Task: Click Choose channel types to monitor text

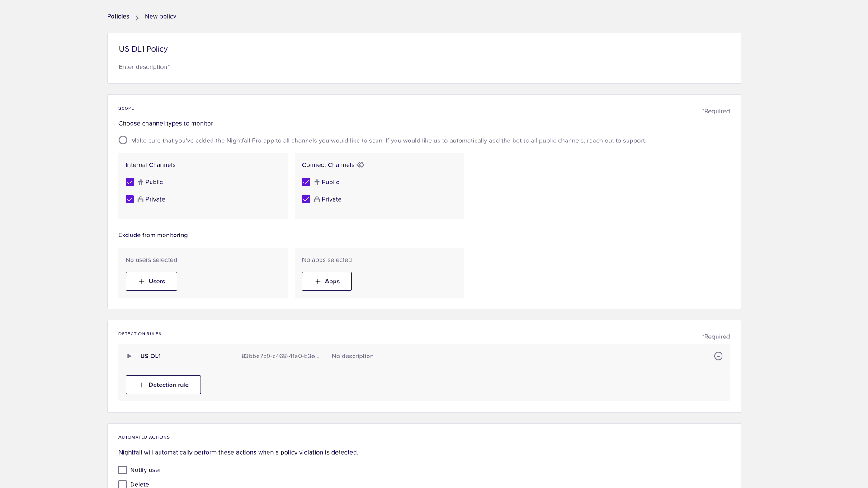Action: pos(165,123)
